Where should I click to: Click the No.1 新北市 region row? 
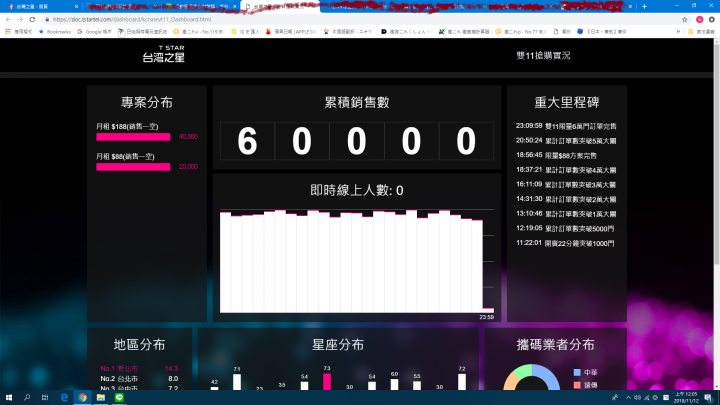tap(139, 369)
